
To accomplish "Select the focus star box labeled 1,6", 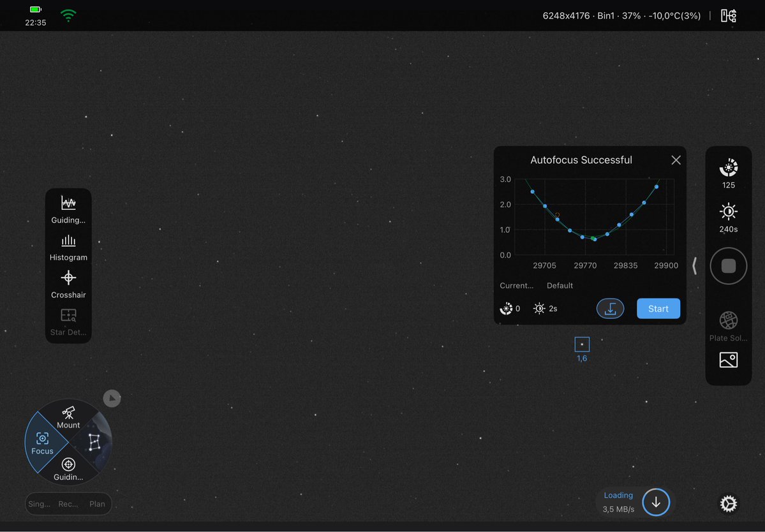I will click(582, 344).
